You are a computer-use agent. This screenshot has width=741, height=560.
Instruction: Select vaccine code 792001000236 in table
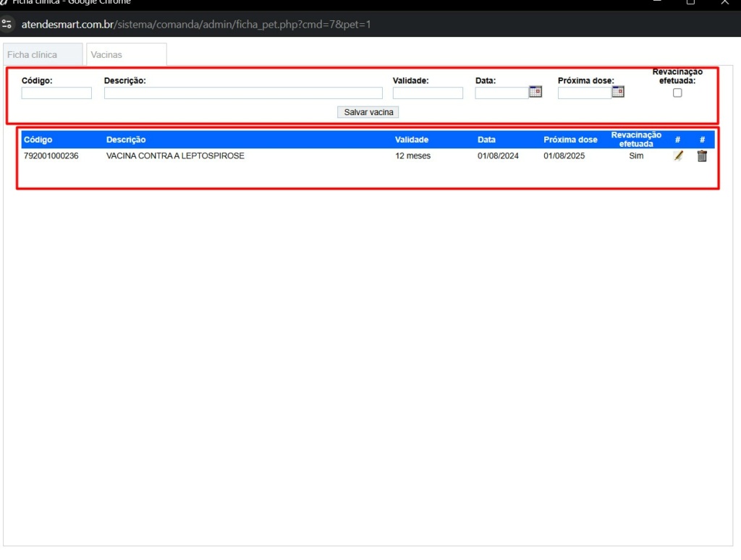[51, 156]
